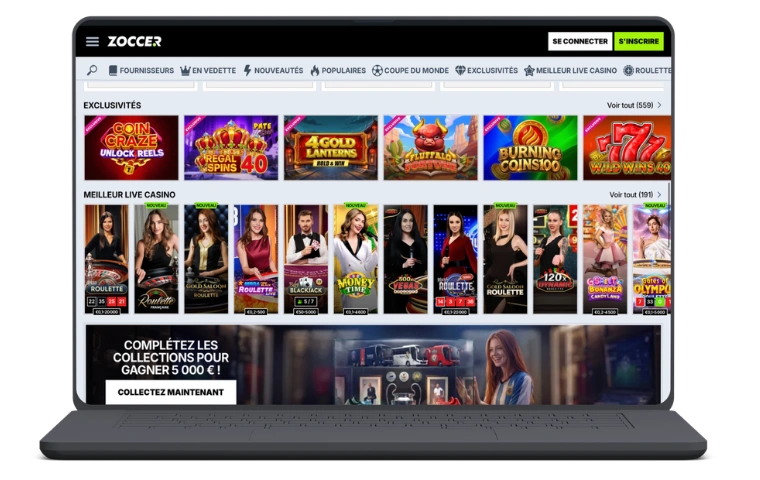This screenshot has width=760, height=480.
Task: Click the Fournisseurs book icon
Action: click(x=113, y=70)
